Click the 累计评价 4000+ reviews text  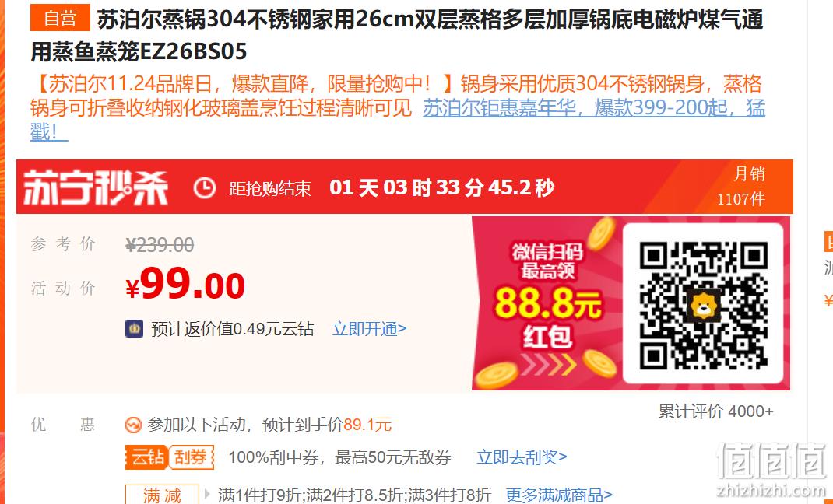click(x=715, y=411)
